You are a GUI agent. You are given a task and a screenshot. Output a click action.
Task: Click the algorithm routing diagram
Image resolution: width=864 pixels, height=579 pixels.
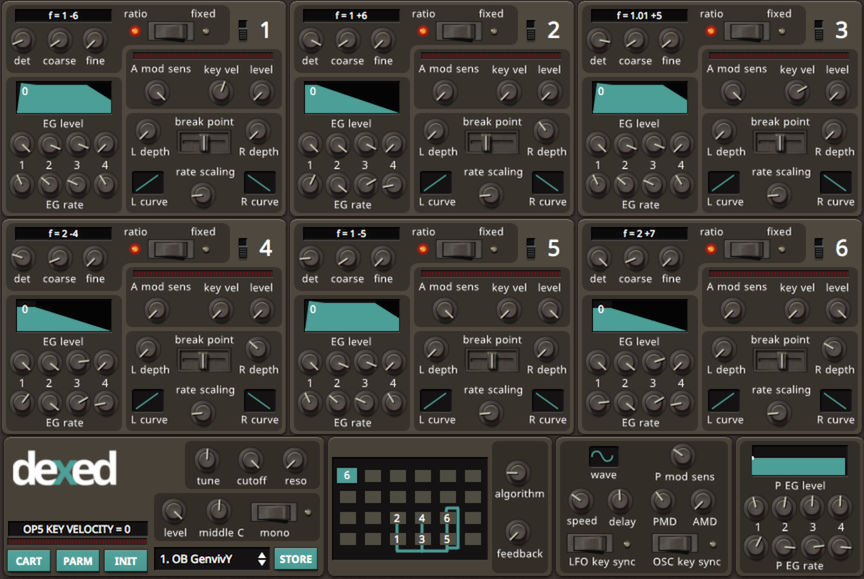pos(410,508)
